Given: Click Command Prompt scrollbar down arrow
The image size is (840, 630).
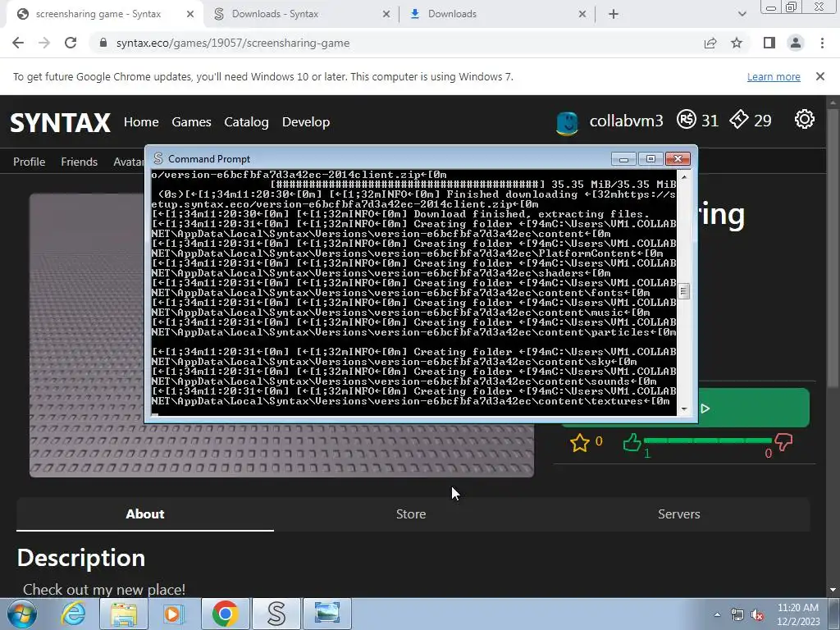Looking at the screenshot, I should tap(683, 409).
